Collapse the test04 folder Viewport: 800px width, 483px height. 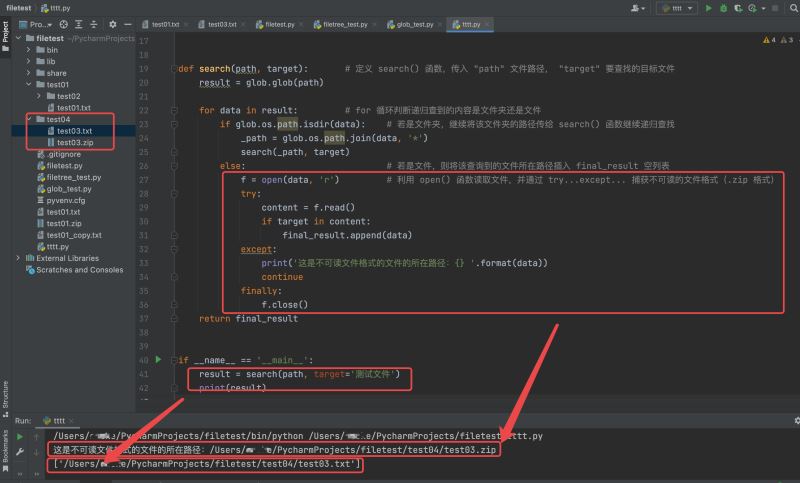[x=28, y=119]
